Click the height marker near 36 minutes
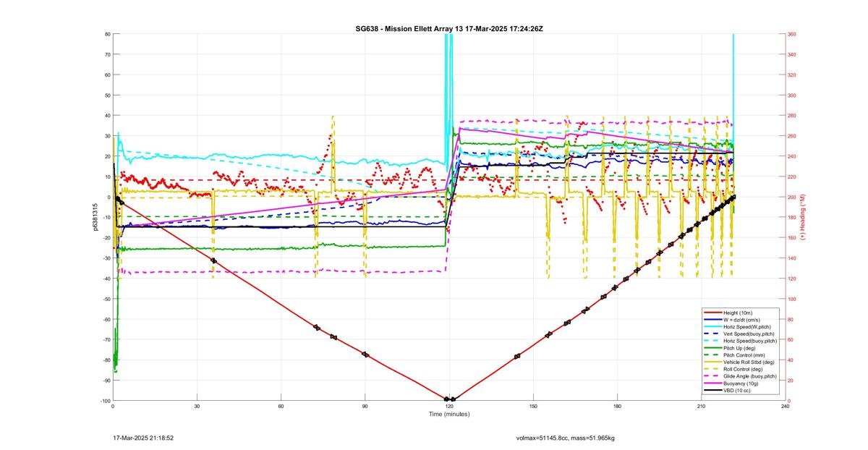 pos(213,260)
